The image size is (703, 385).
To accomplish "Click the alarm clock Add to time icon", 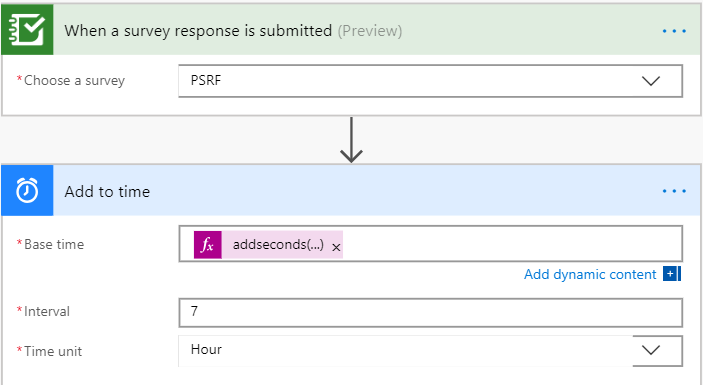I will coord(27,190).
